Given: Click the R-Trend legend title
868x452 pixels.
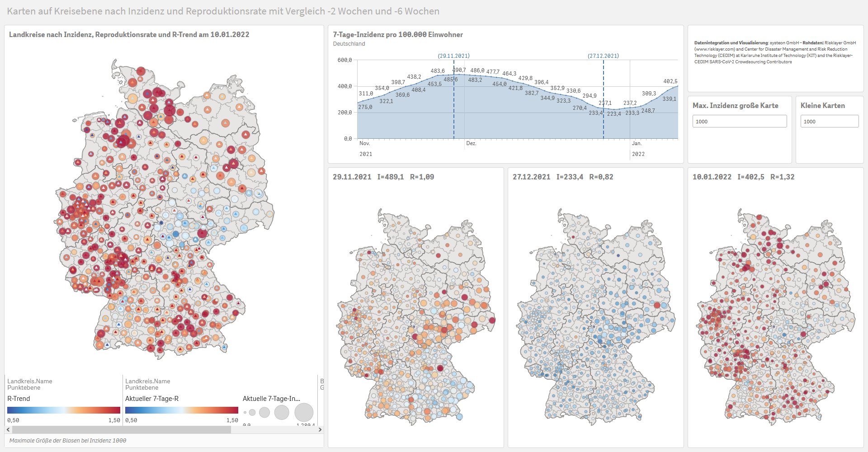Looking at the screenshot, I should pos(19,399).
